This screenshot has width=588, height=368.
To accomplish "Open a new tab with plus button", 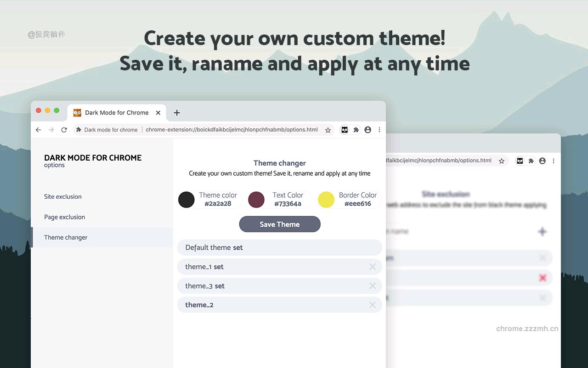I will [x=177, y=113].
